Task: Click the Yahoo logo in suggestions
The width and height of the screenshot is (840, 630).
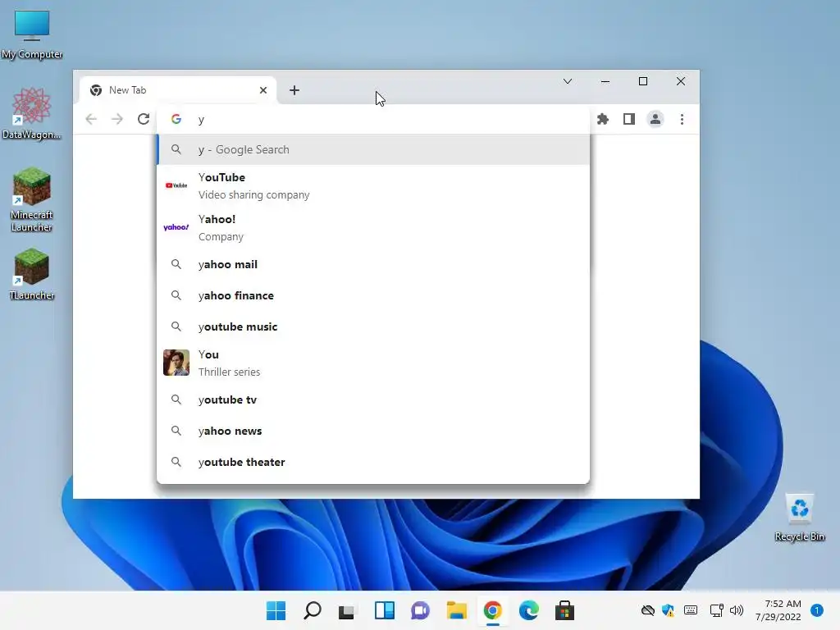Action: 176,227
